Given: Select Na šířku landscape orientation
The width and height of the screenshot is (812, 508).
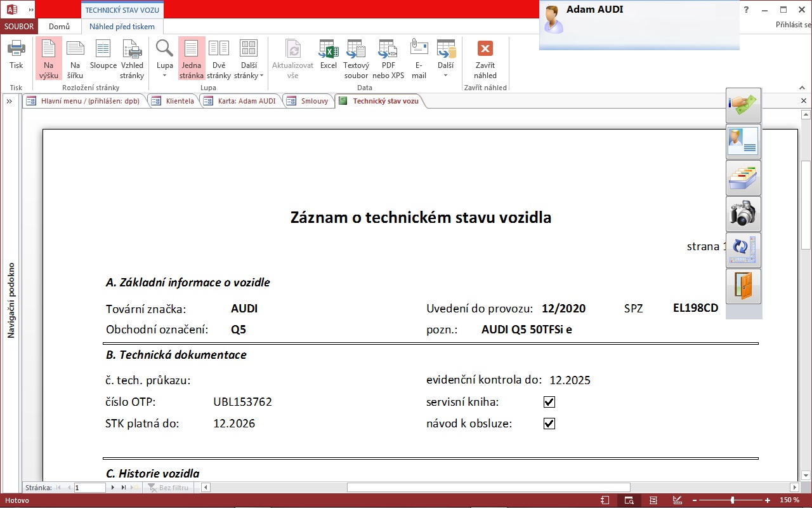Looking at the screenshot, I should click(x=75, y=58).
